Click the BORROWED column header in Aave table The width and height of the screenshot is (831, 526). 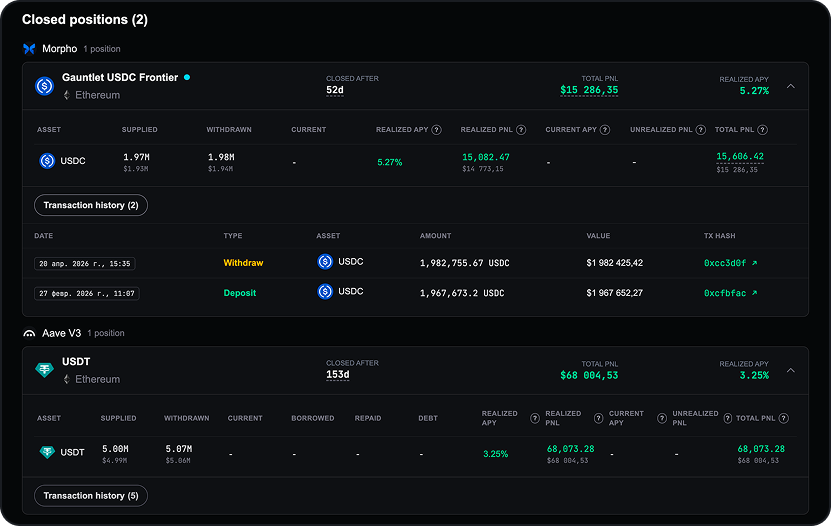coord(313,418)
